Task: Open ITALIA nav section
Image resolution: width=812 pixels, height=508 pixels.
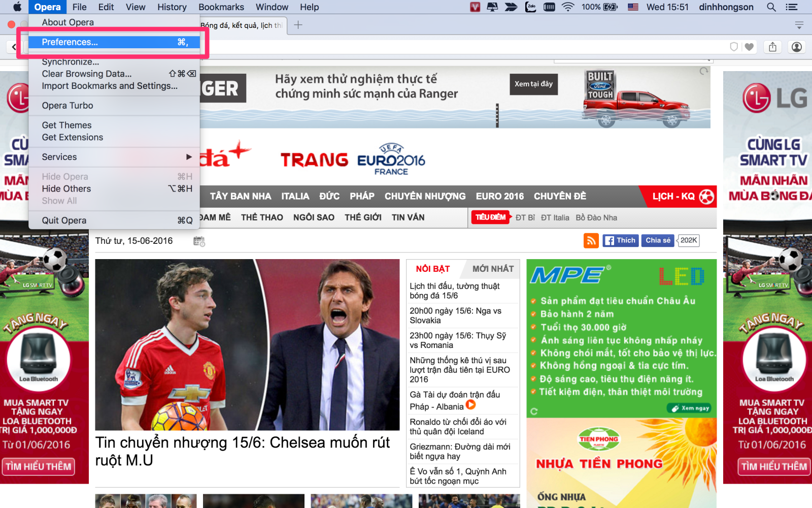Action: click(295, 196)
